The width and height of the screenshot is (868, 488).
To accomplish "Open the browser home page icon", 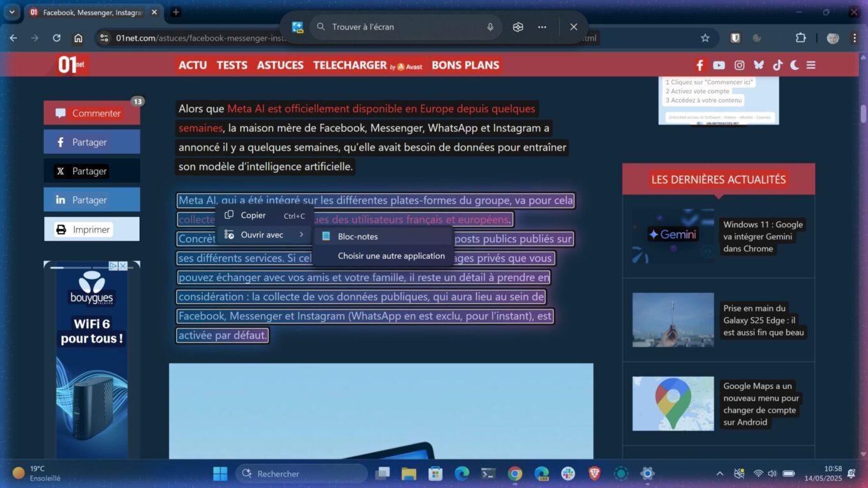I will [x=78, y=38].
